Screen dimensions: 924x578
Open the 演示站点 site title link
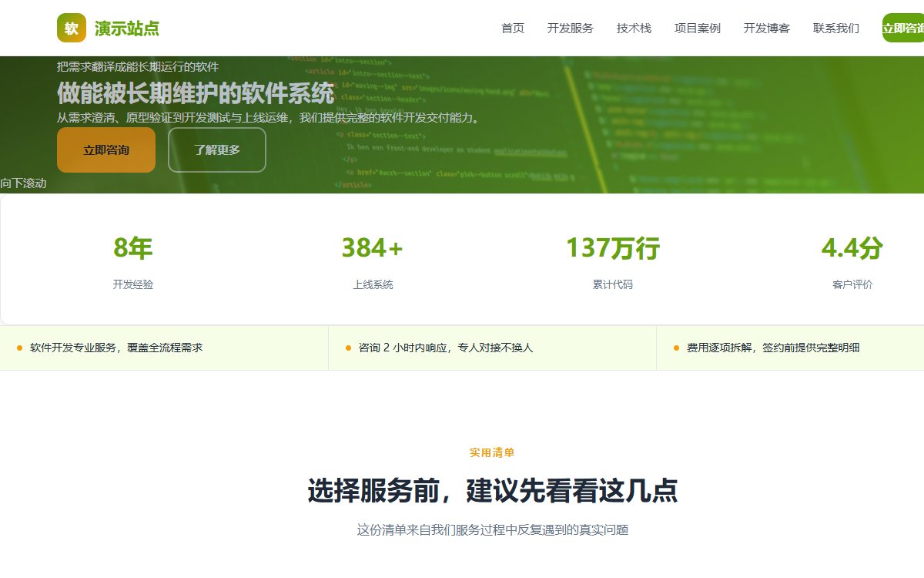point(127,29)
